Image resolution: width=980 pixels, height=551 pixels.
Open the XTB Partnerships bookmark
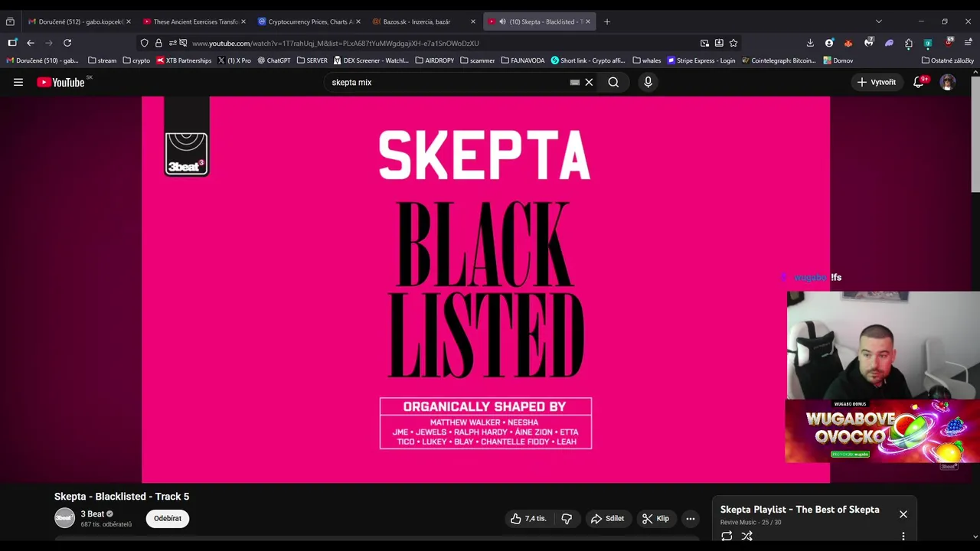pyautogui.click(x=184, y=60)
